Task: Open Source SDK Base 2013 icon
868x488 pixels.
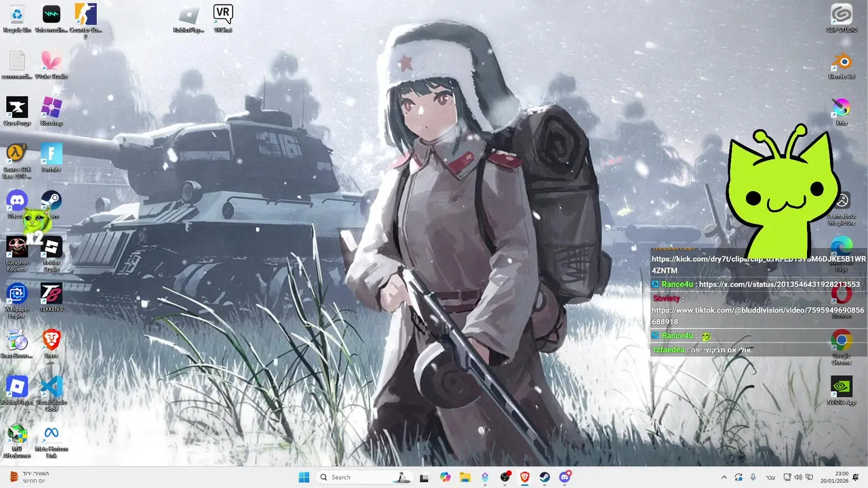Action: pos(17,161)
